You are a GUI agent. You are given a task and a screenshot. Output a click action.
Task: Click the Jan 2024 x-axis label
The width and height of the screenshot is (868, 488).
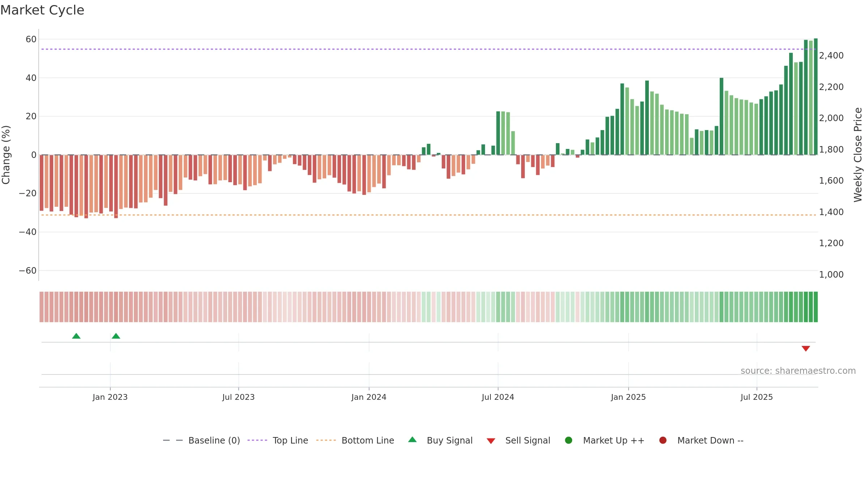(x=369, y=397)
